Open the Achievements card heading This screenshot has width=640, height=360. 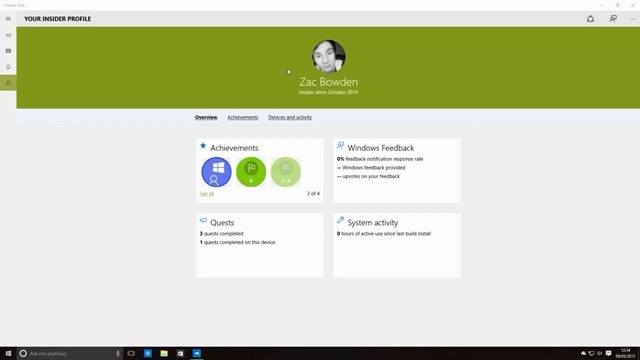pyautogui.click(x=234, y=148)
